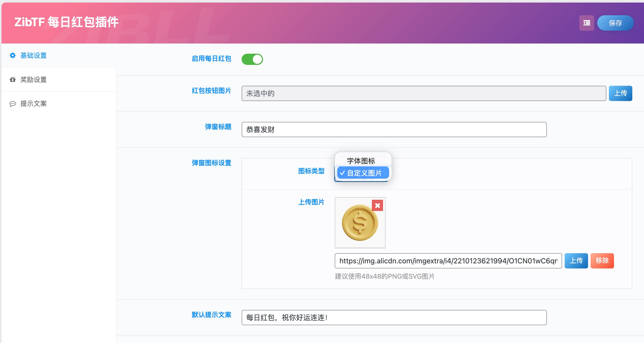Click the 默认提示文案 text field
This screenshot has height=343, width=644.
coord(394,318)
